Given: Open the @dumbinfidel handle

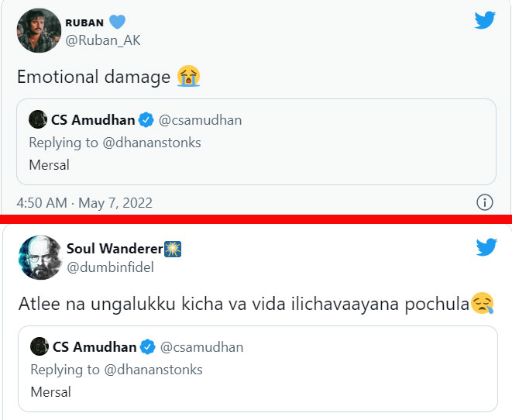Looking at the screenshot, I should coord(110,267).
